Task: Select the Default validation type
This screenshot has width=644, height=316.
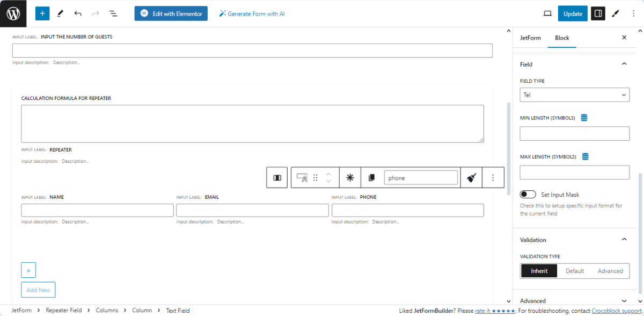Action: (x=575, y=270)
